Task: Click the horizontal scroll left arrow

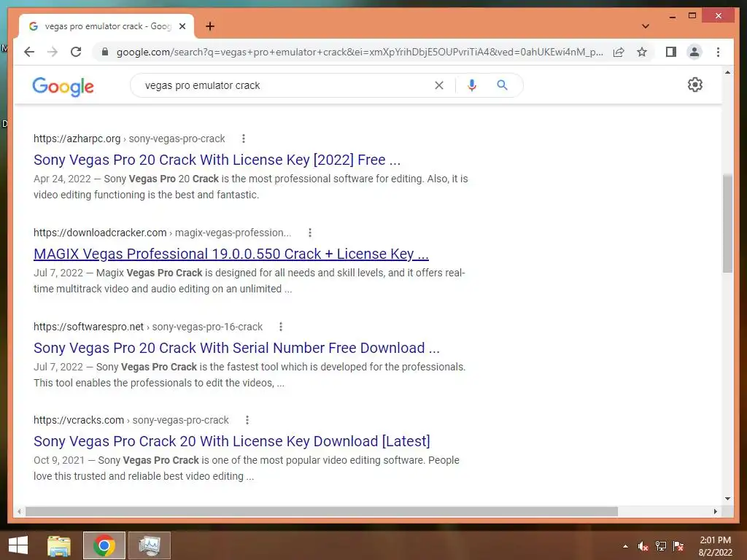Action: (x=19, y=511)
